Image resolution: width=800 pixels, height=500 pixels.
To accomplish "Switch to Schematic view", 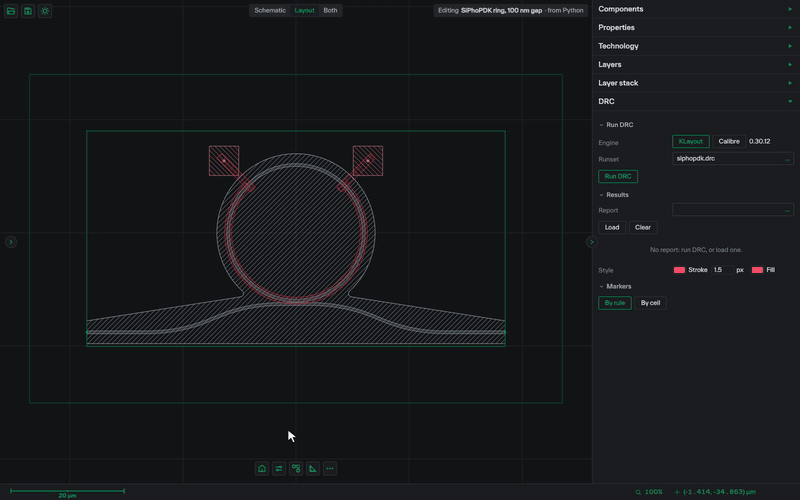I will [x=270, y=10].
